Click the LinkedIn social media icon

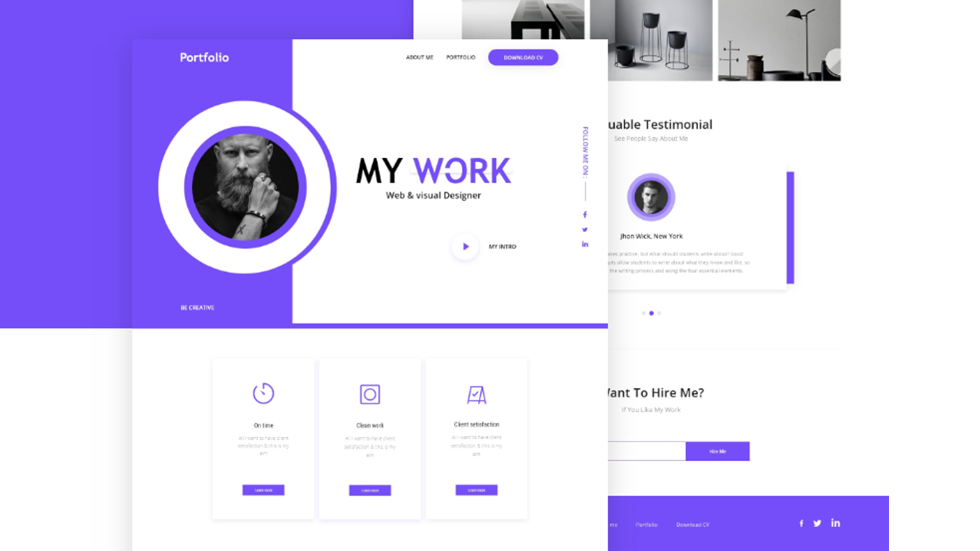point(585,244)
